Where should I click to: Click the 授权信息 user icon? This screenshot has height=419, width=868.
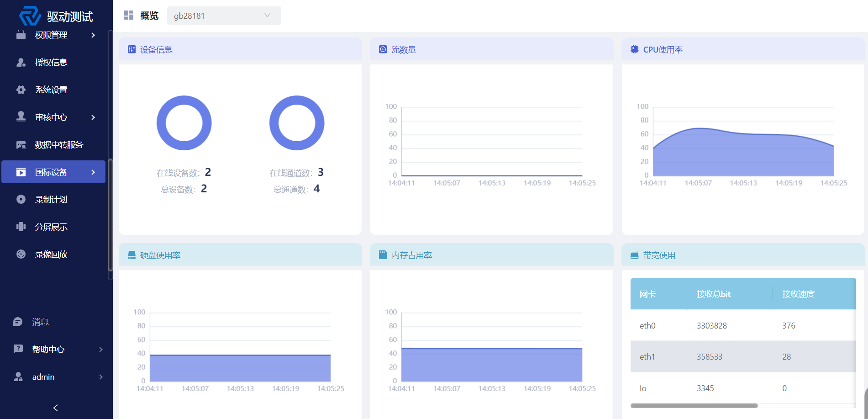coord(21,63)
